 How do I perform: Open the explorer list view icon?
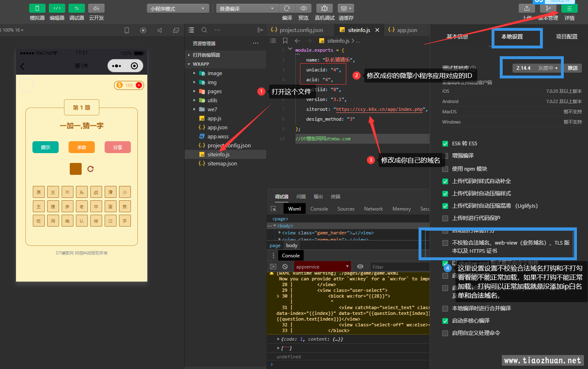coord(191,30)
